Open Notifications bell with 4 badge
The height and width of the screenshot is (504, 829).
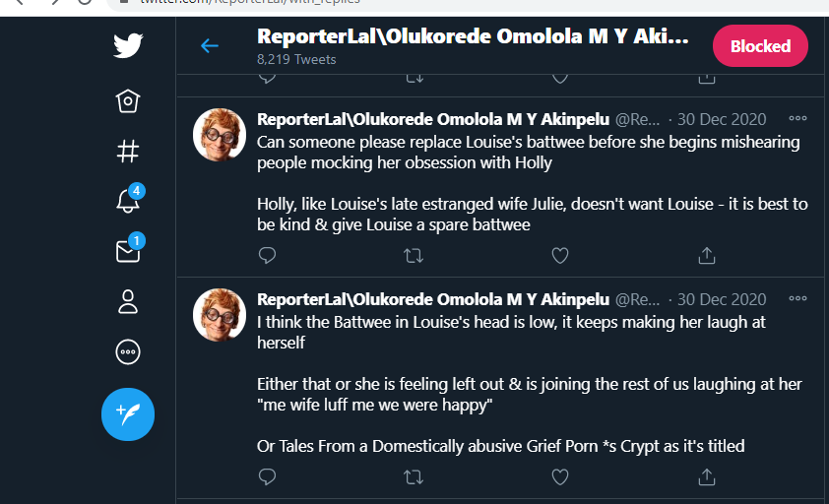pyautogui.click(x=128, y=201)
